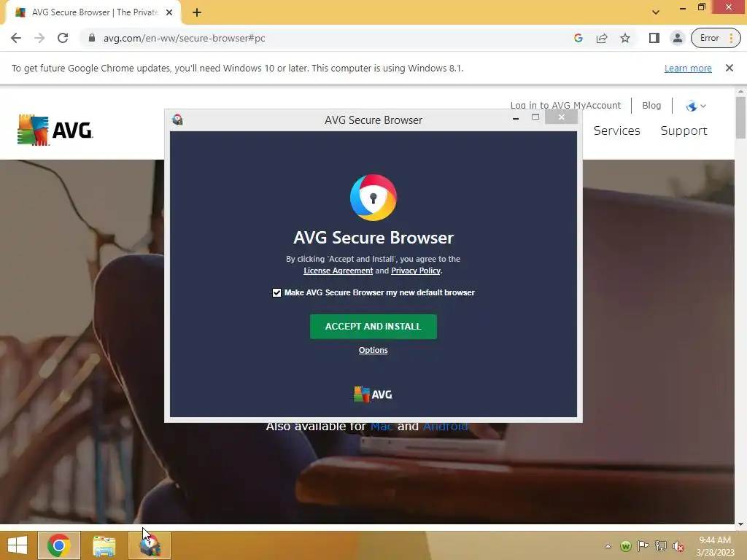Open a new tab with plus button

[x=197, y=12]
